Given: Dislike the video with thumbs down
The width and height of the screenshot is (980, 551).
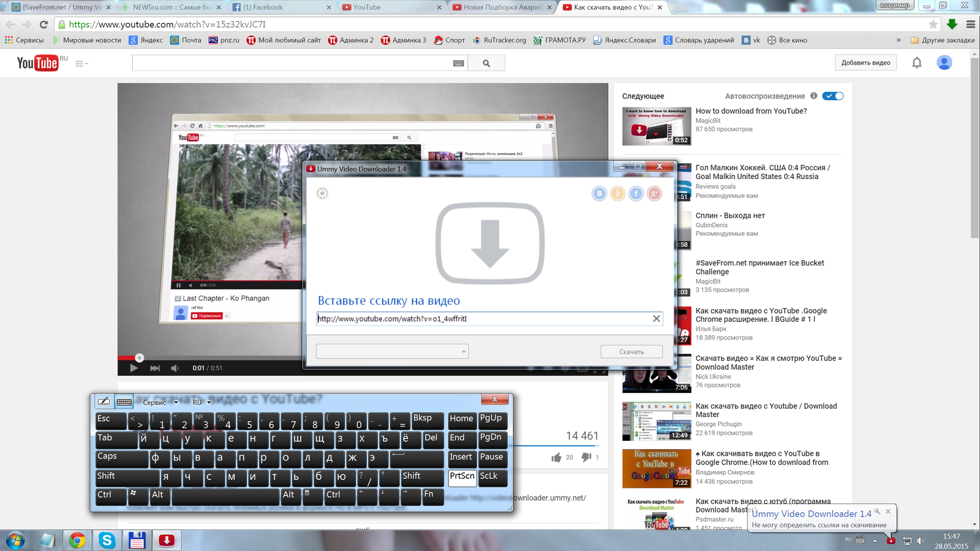Looking at the screenshot, I should point(586,457).
